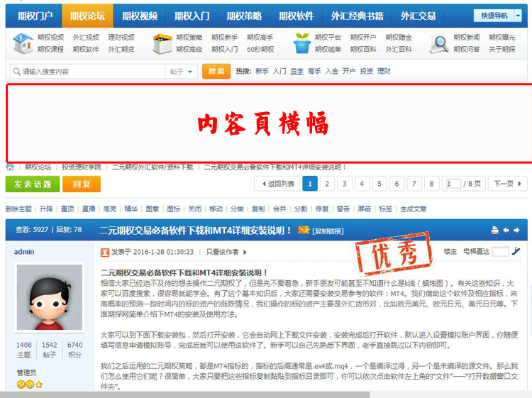Image resolution: width=532 pixels, height=398 pixels.
Task: Click the hot thread flame badge icon
Action: (x=304, y=230)
